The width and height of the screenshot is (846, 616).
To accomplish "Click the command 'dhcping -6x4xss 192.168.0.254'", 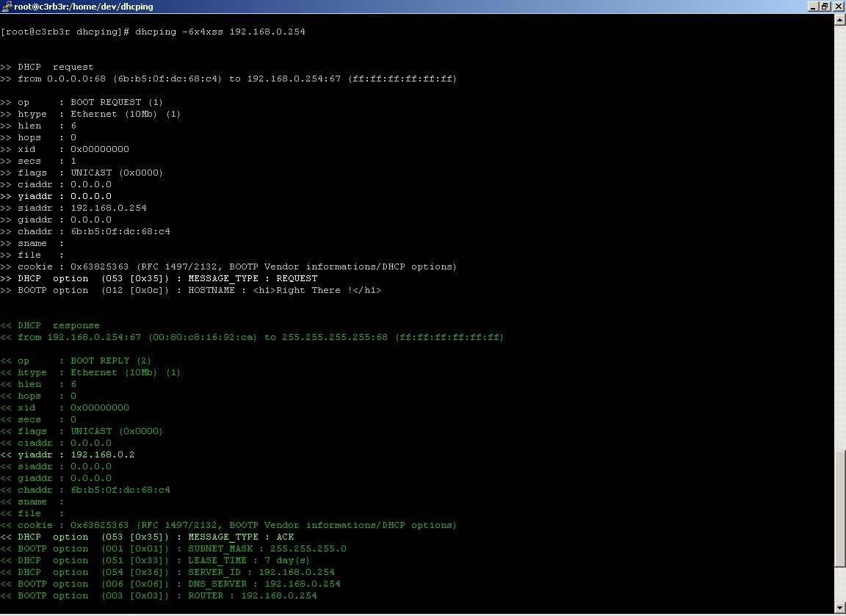I will (220, 32).
